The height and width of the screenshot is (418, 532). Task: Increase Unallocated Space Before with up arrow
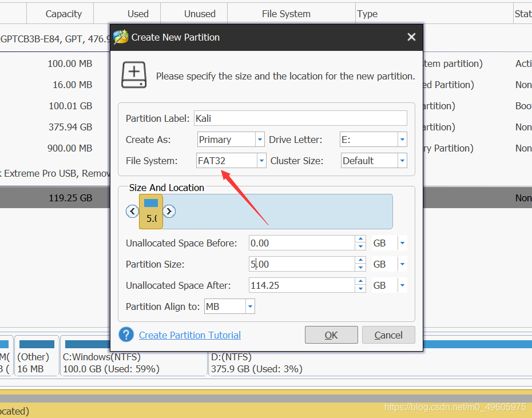[x=360, y=239]
